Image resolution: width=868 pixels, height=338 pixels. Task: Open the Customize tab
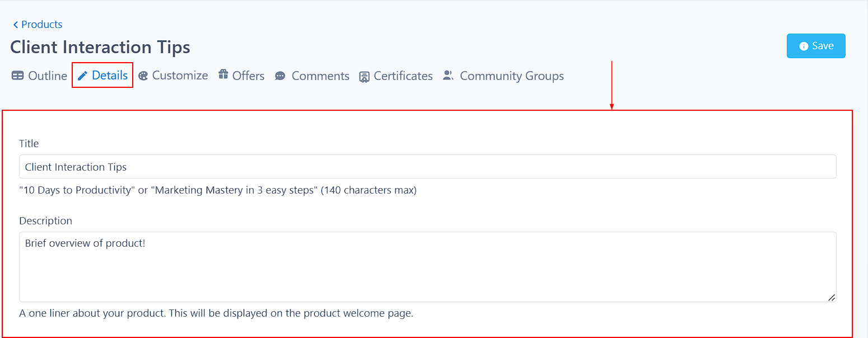[180, 76]
